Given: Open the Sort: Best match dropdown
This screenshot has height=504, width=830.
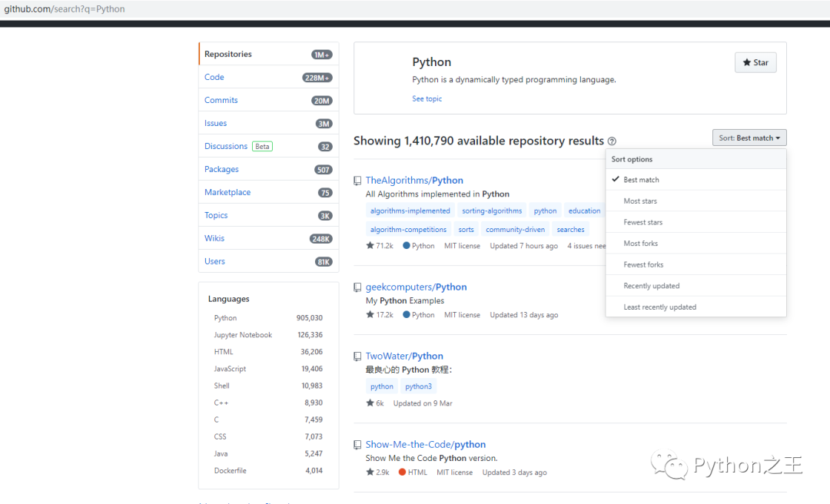Looking at the screenshot, I should pos(749,138).
